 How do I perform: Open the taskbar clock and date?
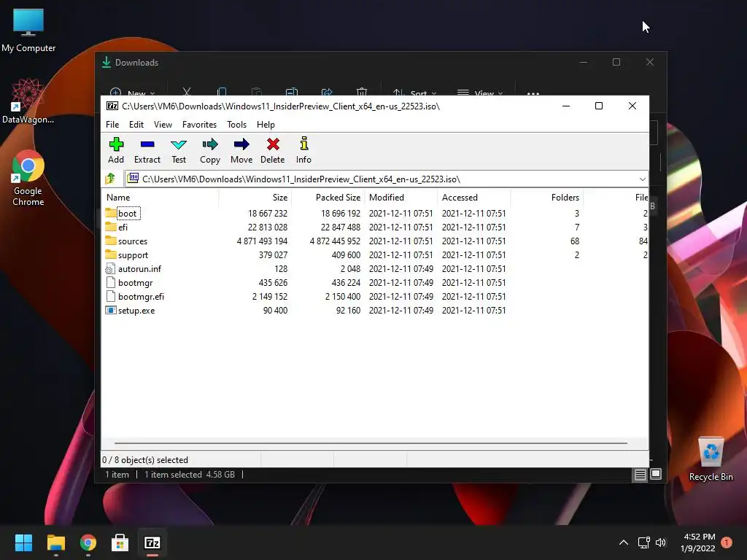[x=698, y=542]
